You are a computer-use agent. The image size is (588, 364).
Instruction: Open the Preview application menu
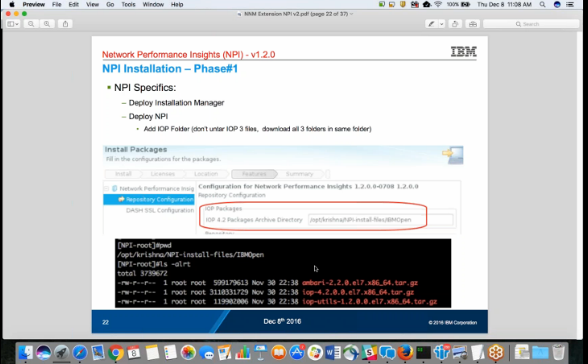(x=34, y=5)
